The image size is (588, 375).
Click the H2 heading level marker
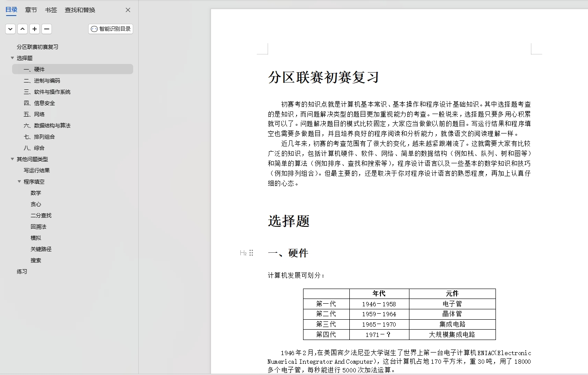(243, 253)
